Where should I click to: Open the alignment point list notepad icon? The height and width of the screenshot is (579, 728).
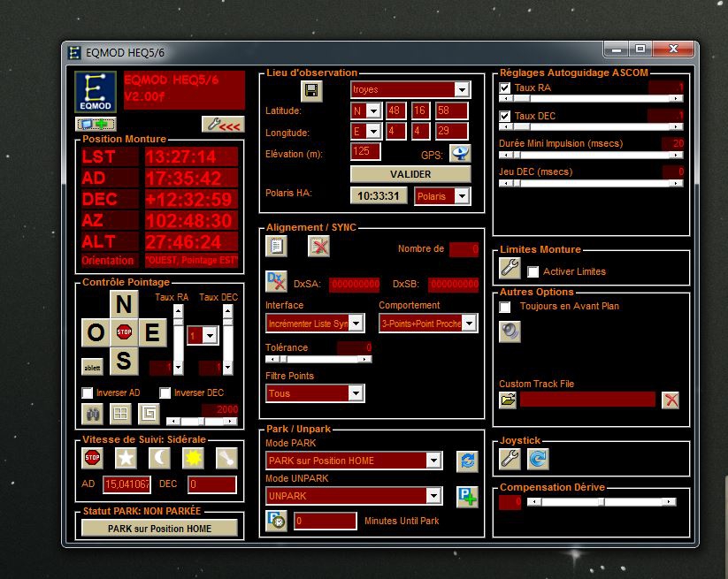(276, 246)
